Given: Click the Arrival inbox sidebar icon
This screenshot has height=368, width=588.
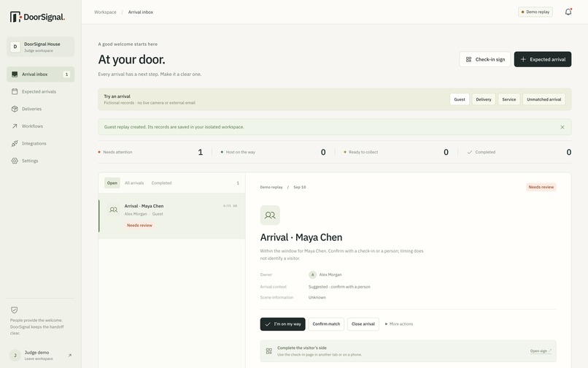Looking at the screenshot, I should pos(15,74).
